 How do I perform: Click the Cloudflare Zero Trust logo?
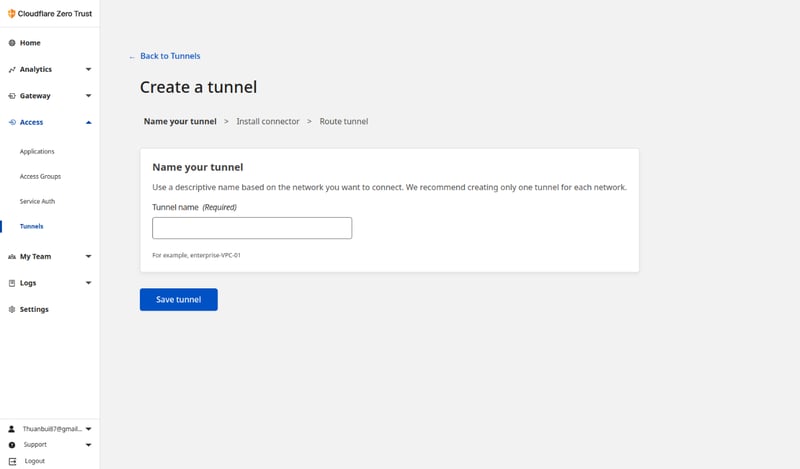[x=12, y=14]
